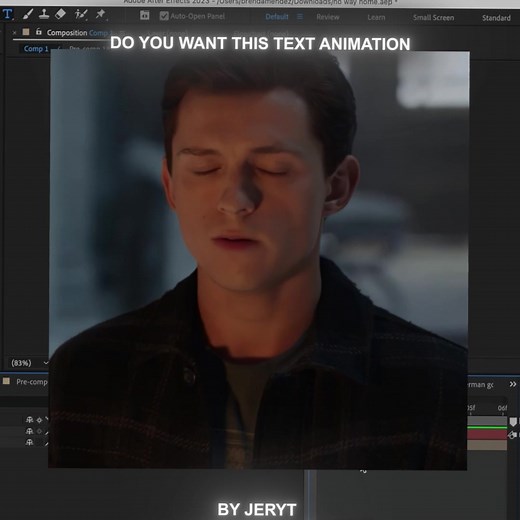This screenshot has width=520, height=520.
Task: Switch to the Learn workspace
Action: (376, 17)
